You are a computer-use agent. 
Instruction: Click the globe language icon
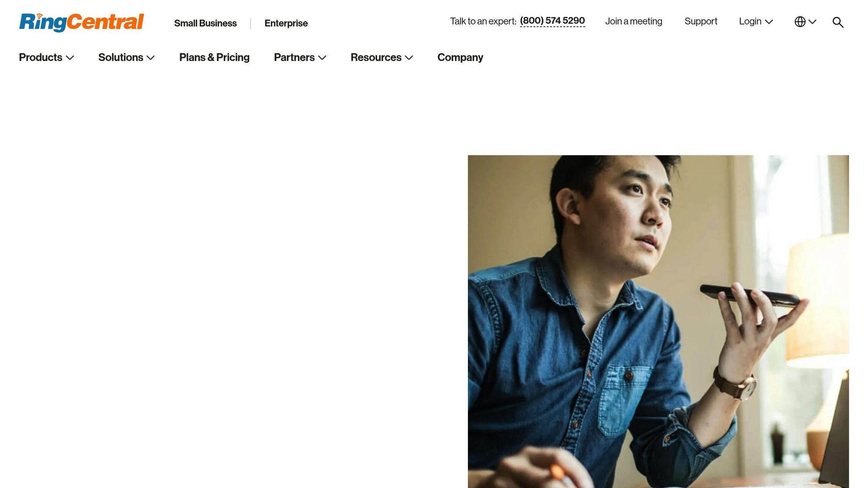[800, 22]
